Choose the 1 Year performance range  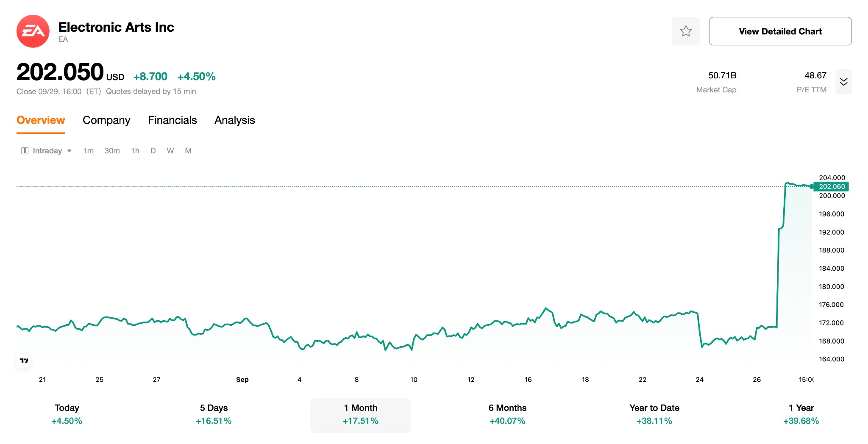pos(801,414)
